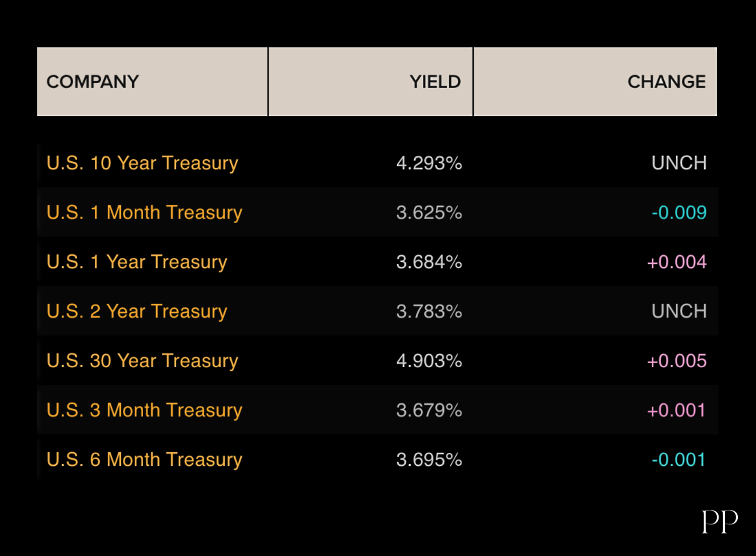The height and width of the screenshot is (556, 756).
Task: Open U.S. 1 Month Treasury link
Action: (144, 213)
